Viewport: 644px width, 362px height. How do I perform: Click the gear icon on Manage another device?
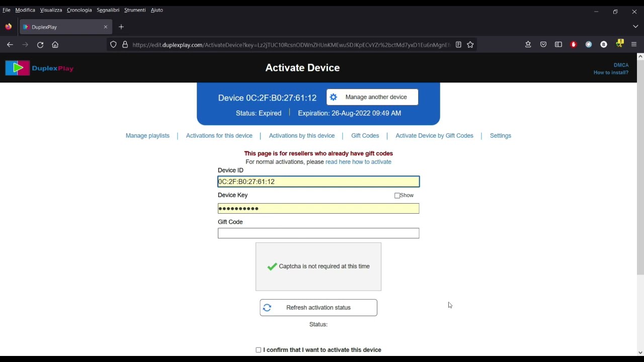point(334,97)
